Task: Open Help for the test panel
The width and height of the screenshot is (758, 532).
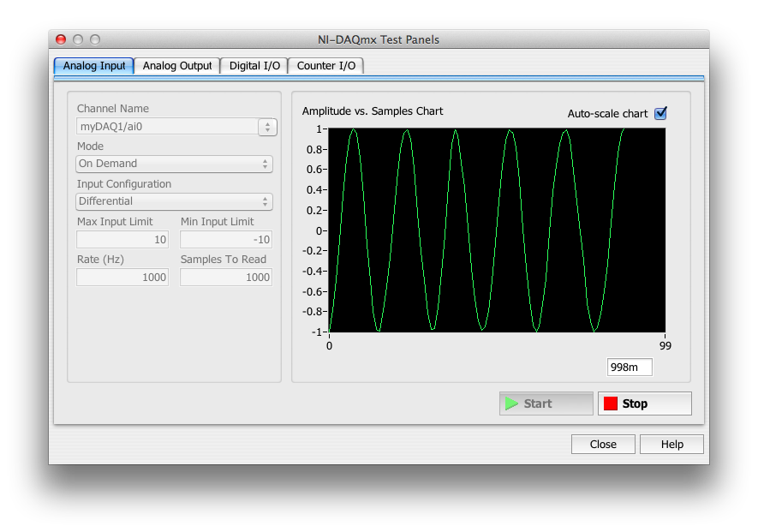Action: pyautogui.click(x=671, y=444)
